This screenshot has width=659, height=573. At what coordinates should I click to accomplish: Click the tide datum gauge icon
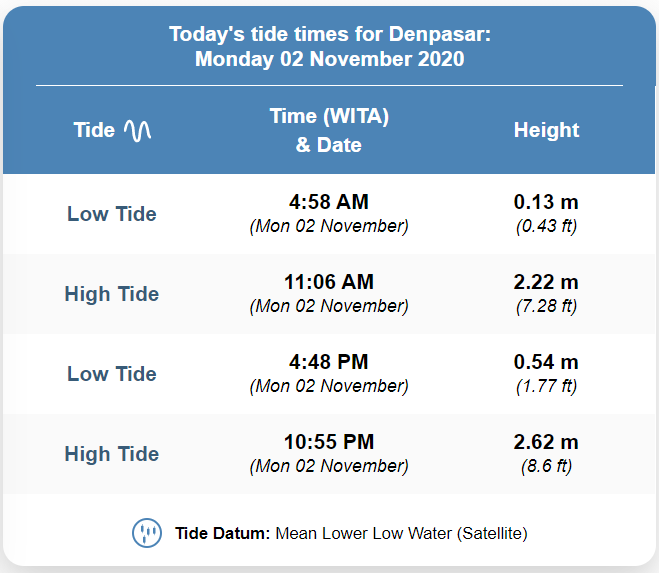pyautogui.click(x=147, y=533)
